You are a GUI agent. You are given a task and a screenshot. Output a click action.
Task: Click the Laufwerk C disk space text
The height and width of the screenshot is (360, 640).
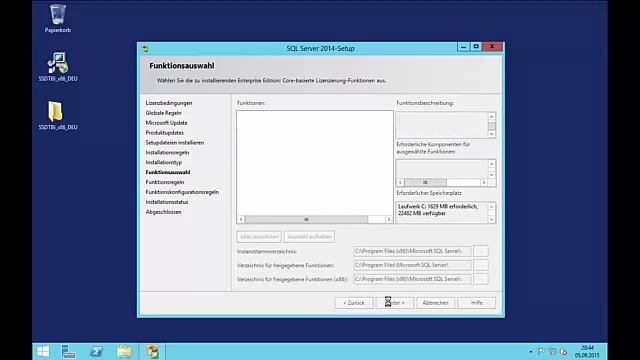pyautogui.click(x=438, y=210)
